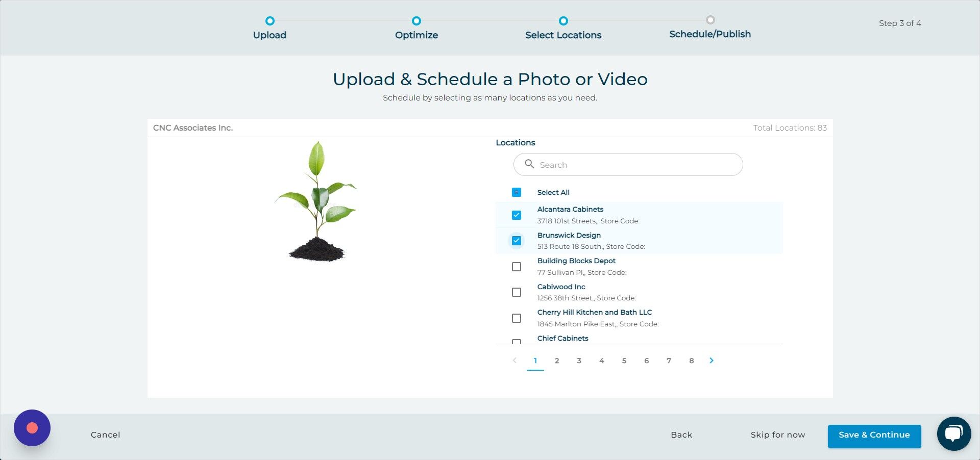This screenshot has width=980, height=460.
Task: Open the Optimize step tab
Action: (416, 35)
